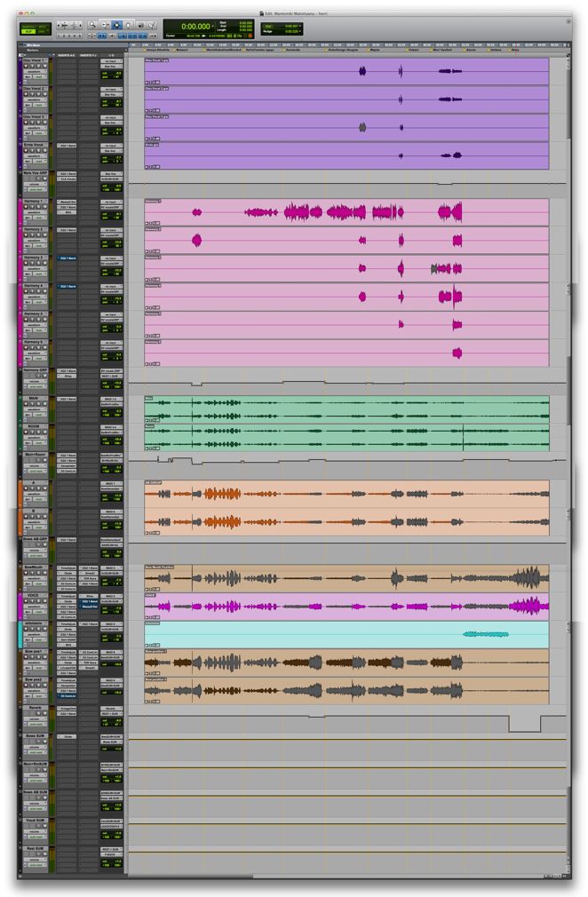The width and height of the screenshot is (588, 897).
Task: Click the Pencil tool icon
Action: (x=150, y=26)
